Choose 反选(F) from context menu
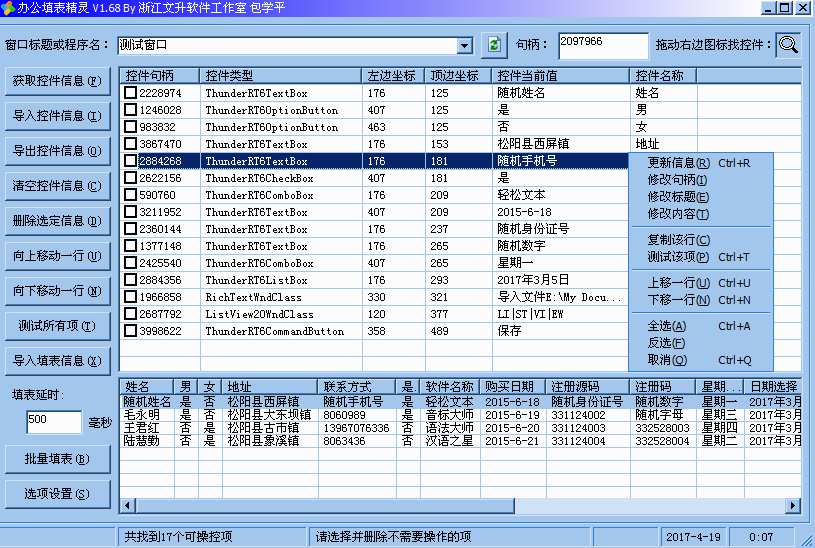This screenshot has height=548, width=815. click(x=700, y=343)
